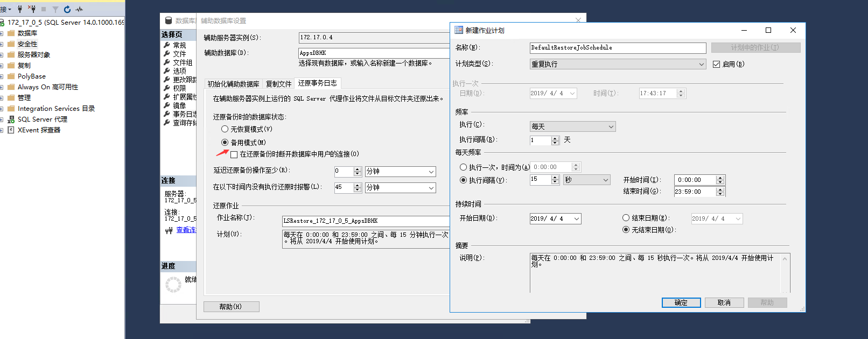The image size is (868, 339).
Task: Click the refresh icon in Object Explorer toolbar
Action: pyautogui.click(x=67, y=9)
